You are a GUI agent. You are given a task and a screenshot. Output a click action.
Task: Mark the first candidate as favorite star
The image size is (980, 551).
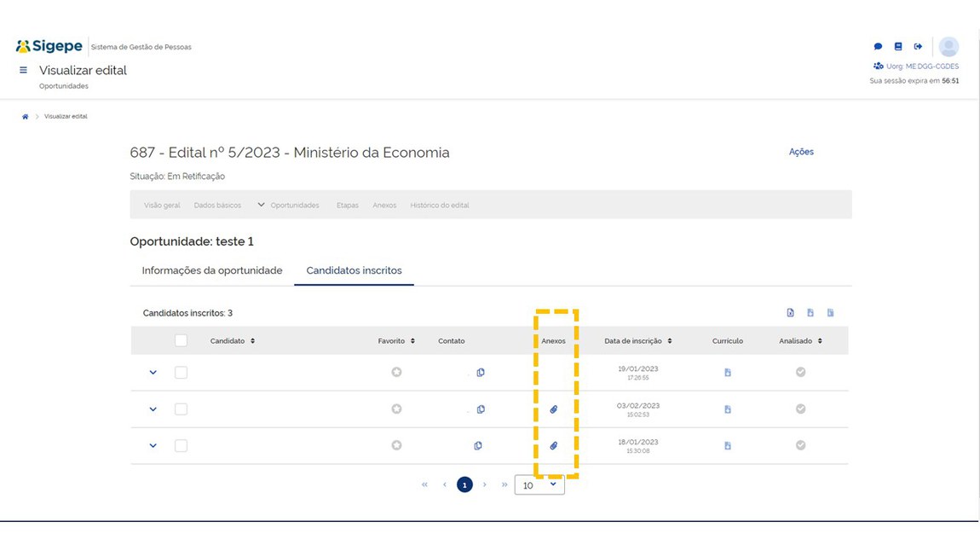point(396,373)
